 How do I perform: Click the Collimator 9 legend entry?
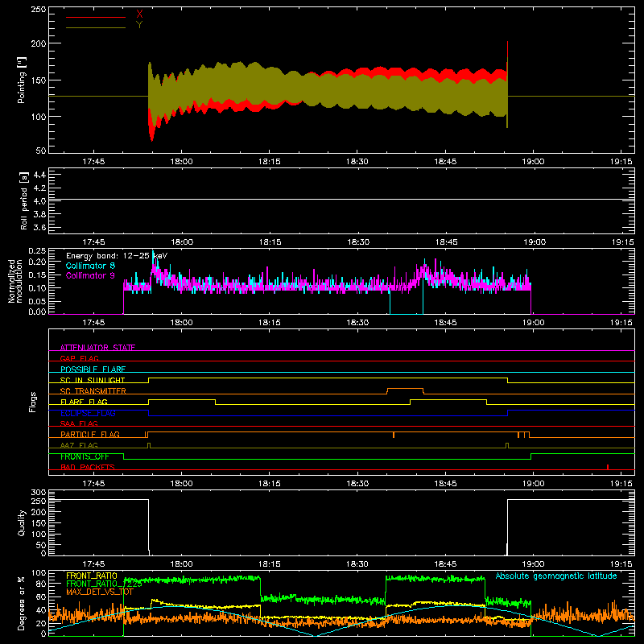click(x=90, y=275)
